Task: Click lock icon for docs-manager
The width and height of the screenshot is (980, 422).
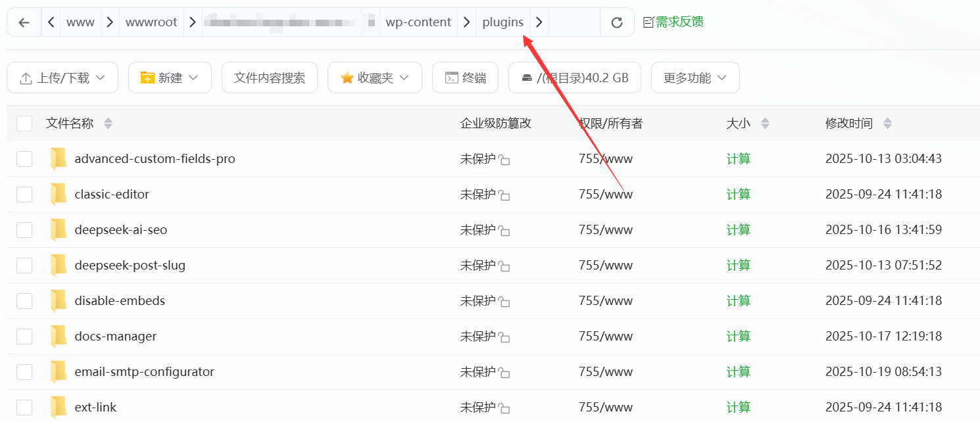Action: point(504,337)
